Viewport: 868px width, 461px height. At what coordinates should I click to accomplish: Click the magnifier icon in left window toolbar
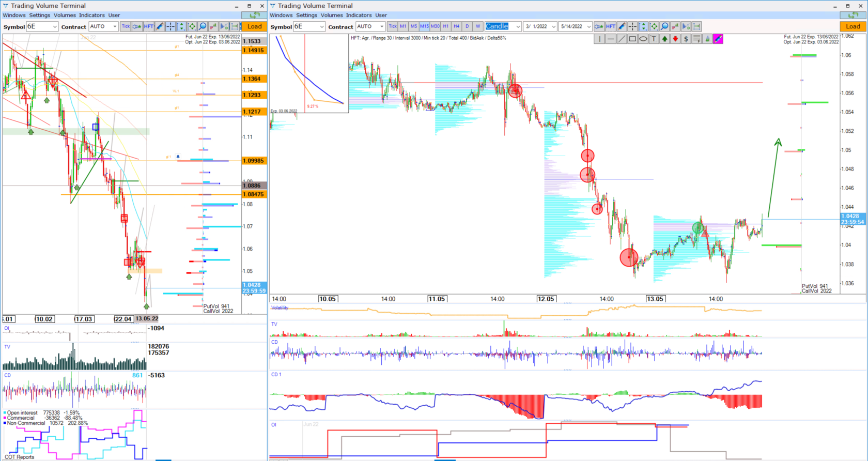(x=203, y=26)
